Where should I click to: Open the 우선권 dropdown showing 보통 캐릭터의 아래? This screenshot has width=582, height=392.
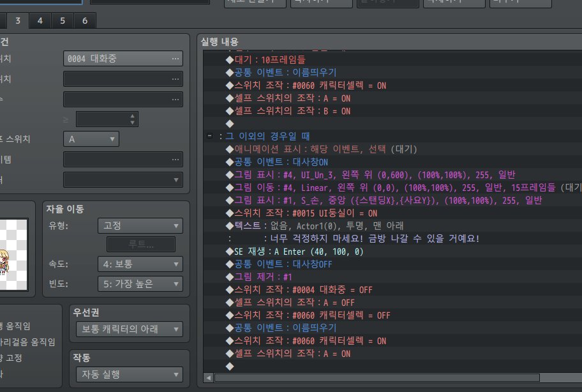coord(129,328)
